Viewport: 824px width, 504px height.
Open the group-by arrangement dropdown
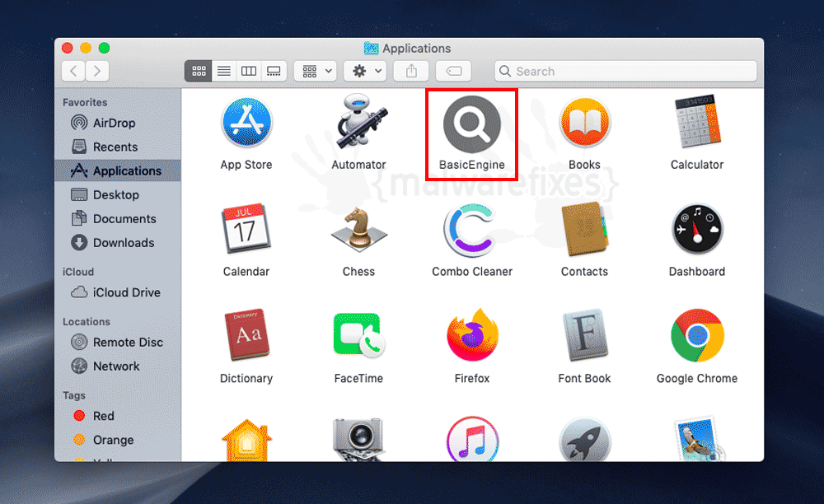[316, 71]
